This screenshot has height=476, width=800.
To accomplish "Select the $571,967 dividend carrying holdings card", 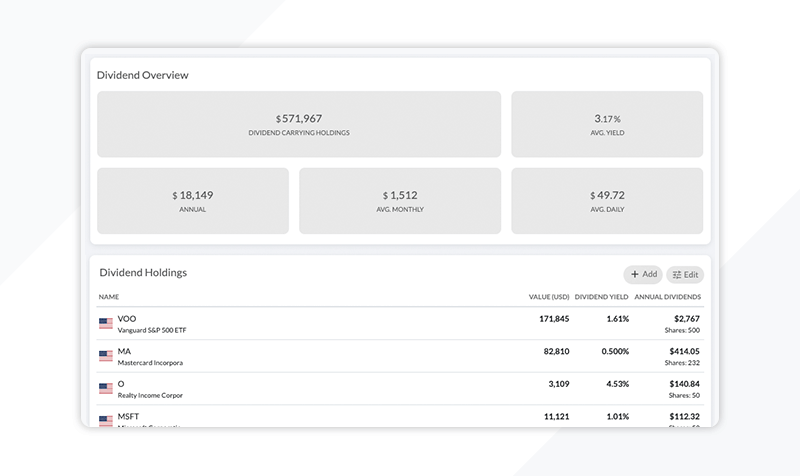I will click(299, 124).
